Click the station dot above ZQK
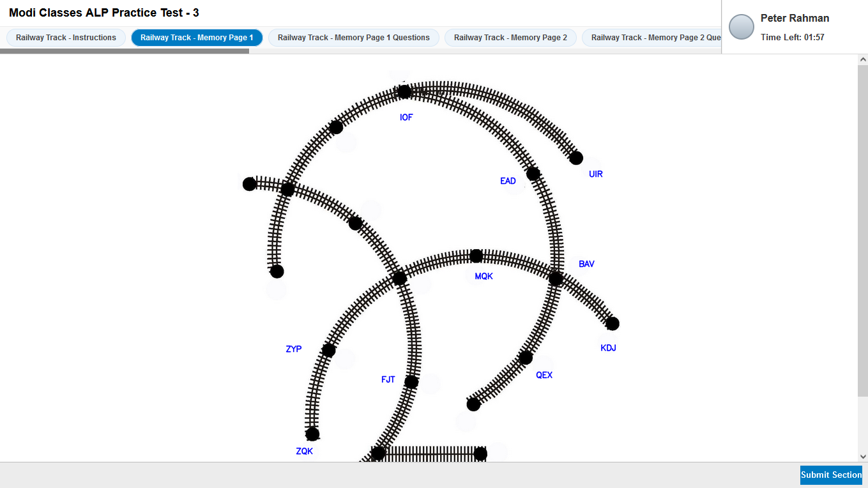 [312, 434]
